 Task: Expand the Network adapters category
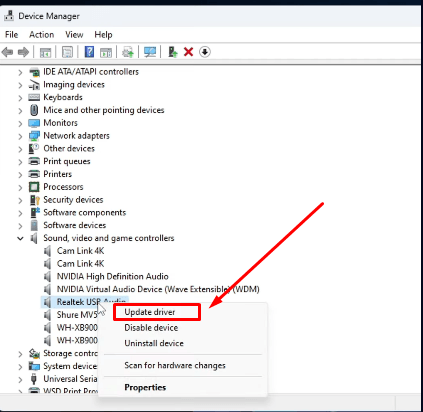[x=20, y=136]
